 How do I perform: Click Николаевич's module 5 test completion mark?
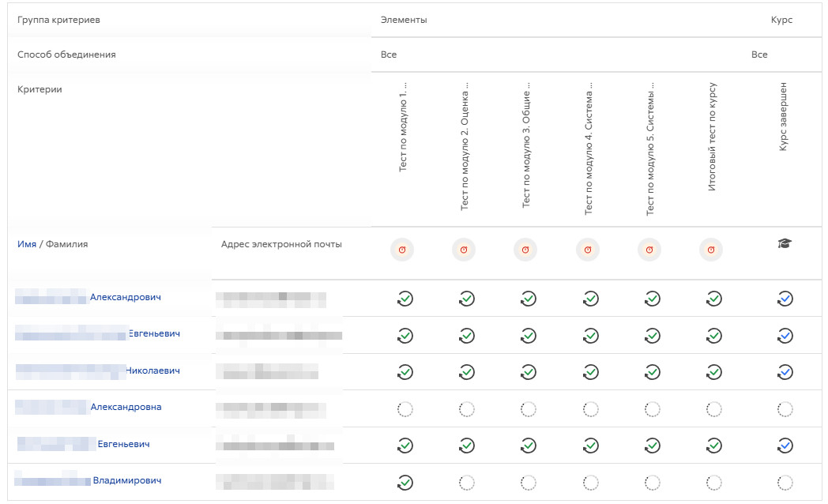652,372
